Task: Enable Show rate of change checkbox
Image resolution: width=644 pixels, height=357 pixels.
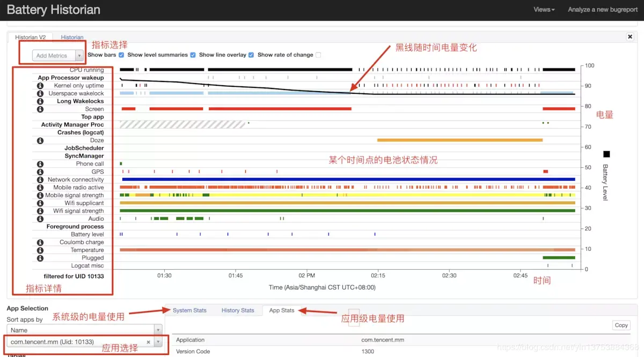Action: pos(318,55)
